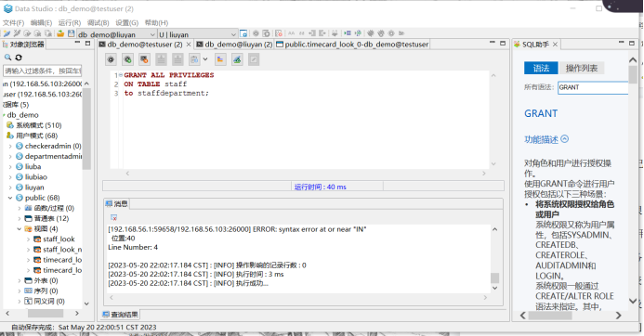644x336 pixels.
Task: Select the db_demo database node
Action: [23, 115]
